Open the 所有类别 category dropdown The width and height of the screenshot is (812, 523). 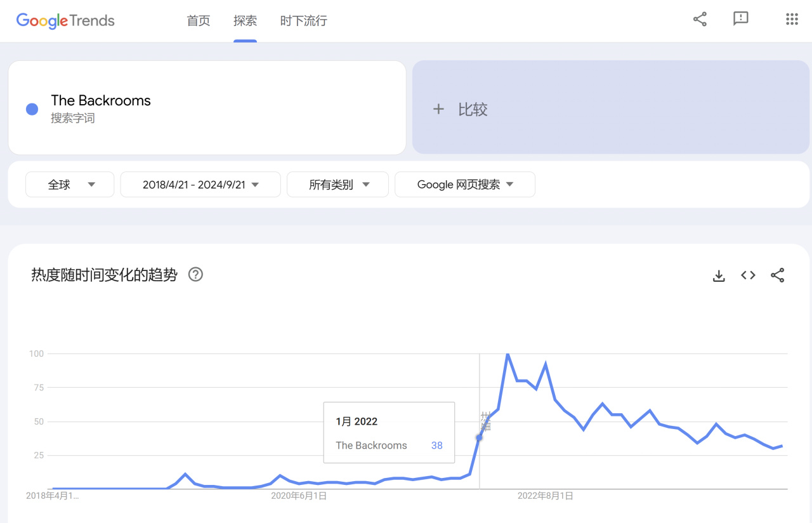(x=337, y=185)
